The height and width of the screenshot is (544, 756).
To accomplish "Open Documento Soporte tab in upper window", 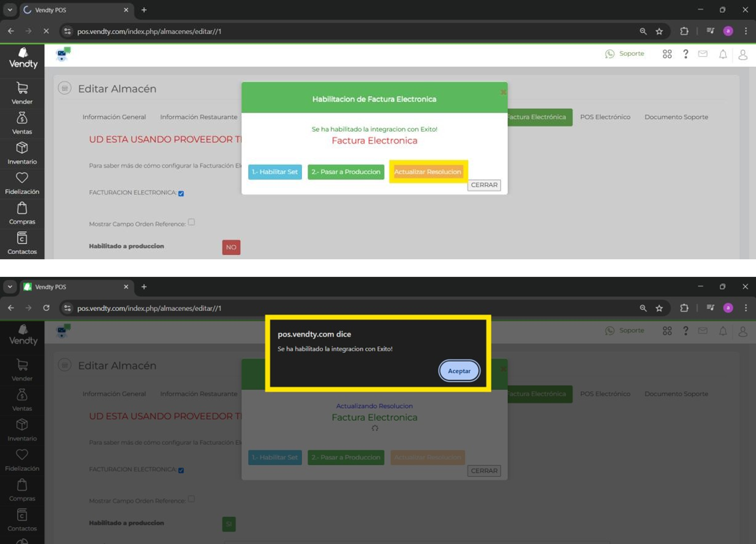I will pyautogui.click(x=676, y=117).
